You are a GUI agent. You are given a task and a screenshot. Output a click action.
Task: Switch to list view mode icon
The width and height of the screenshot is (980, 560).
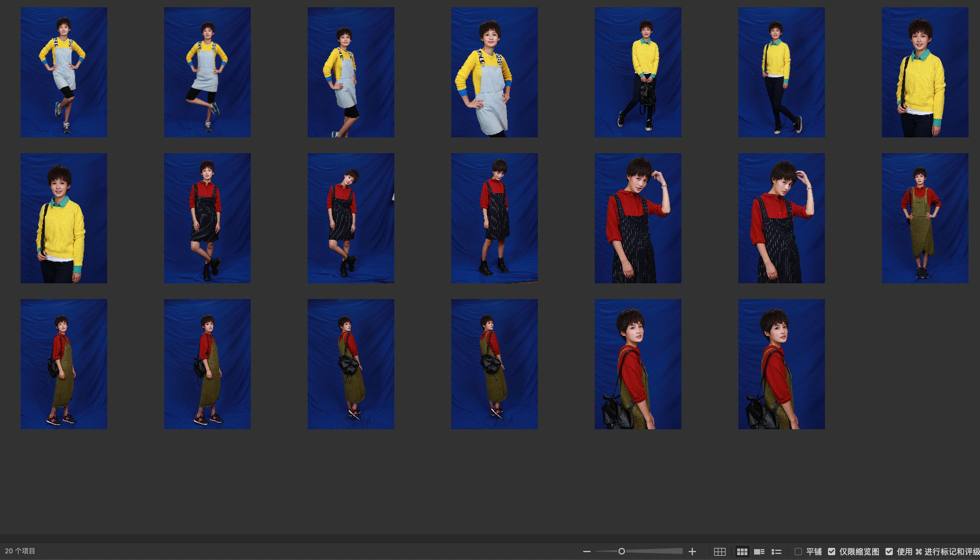point(776,552)
